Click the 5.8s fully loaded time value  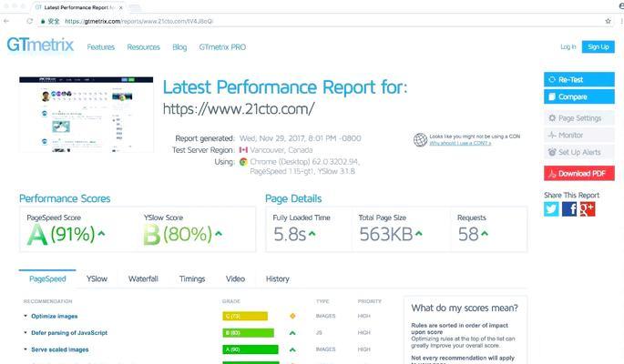click(x=290, y=234)
